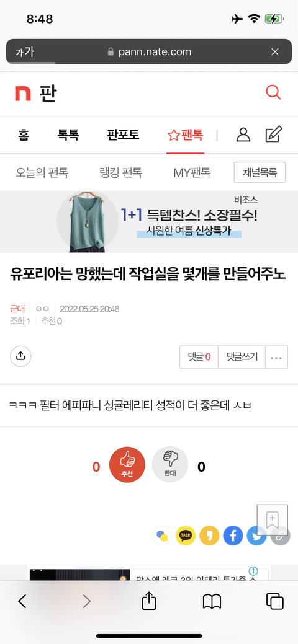The image size is (298, 644).
Task: Open the 채널목록 button
Action: (260, 172)
